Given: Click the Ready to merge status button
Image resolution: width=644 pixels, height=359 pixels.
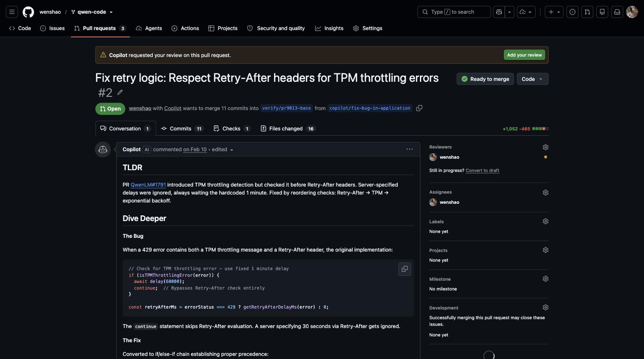Looking at the screenshot, I should point(485,79).
